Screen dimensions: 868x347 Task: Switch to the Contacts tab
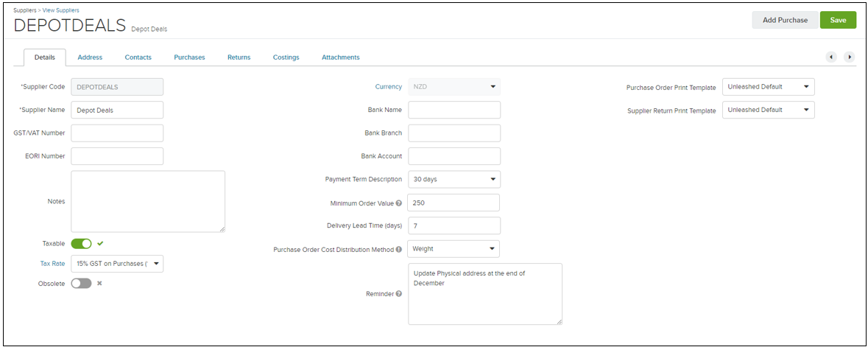pos(138,57)
